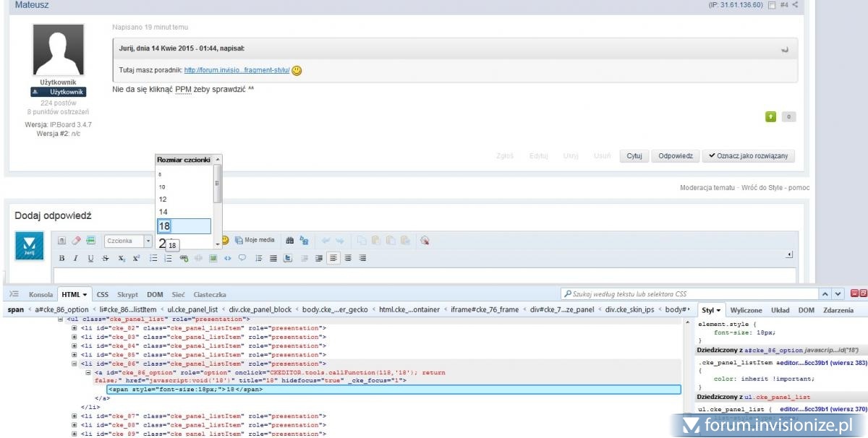
Task: Apply strikethrough formatting in the editor
Action: coord(106,258)
